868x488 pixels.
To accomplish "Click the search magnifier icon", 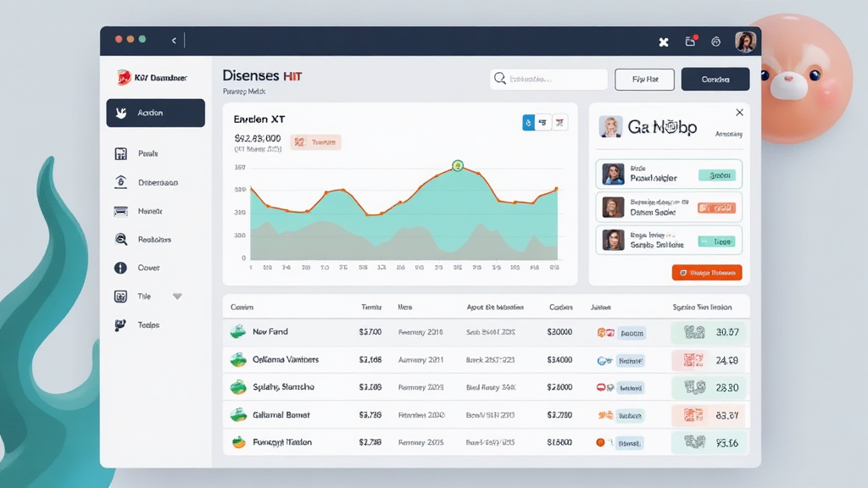I will pyautogui.click(x=500, y=78).
